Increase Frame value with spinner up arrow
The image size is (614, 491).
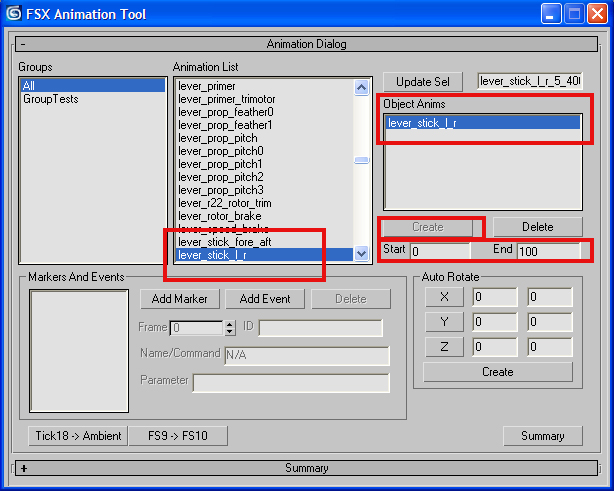[230, 324]
